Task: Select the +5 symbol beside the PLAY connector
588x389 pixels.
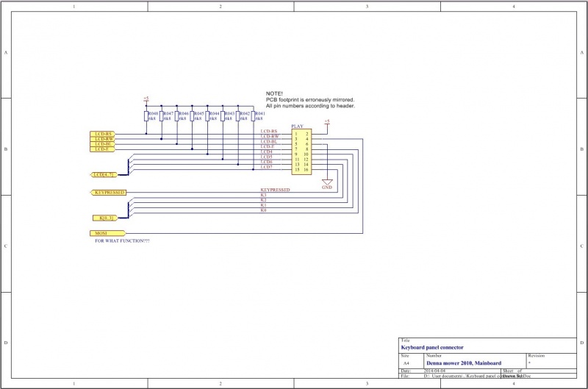Action: coord(327,121)
